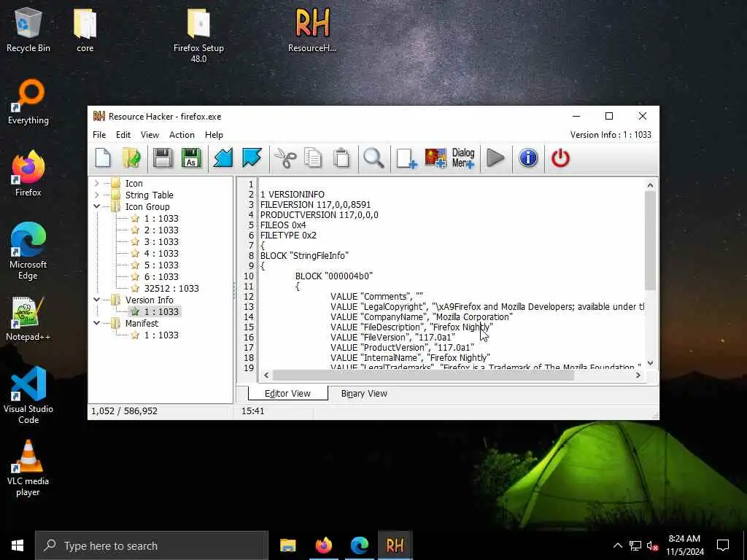Open the File menu
The width and height of the screenshot is (747, 560).
point(99,135)
